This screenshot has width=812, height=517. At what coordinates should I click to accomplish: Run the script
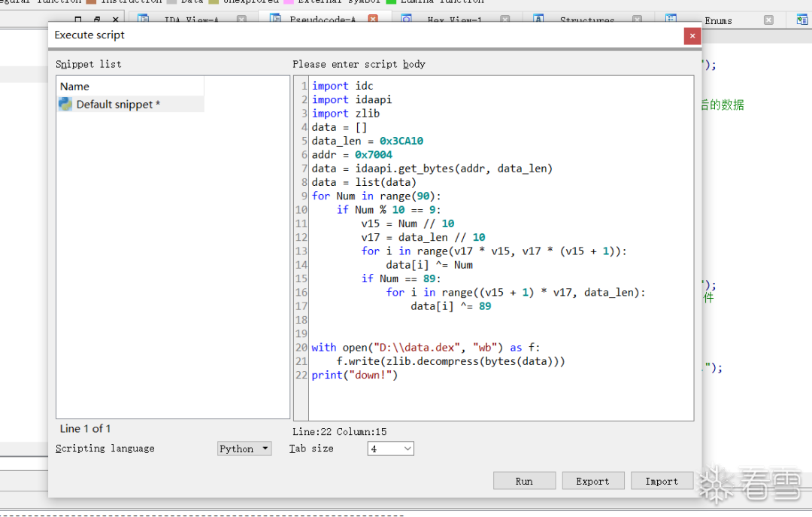coord(524,481)
